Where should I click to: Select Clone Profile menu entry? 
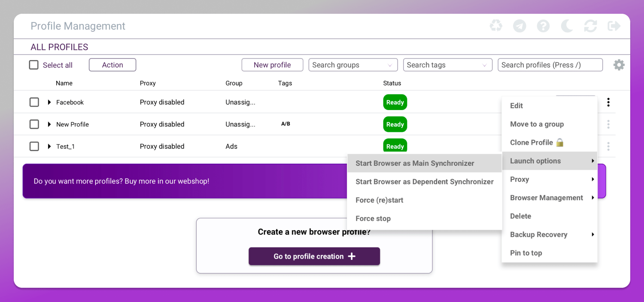550,142
